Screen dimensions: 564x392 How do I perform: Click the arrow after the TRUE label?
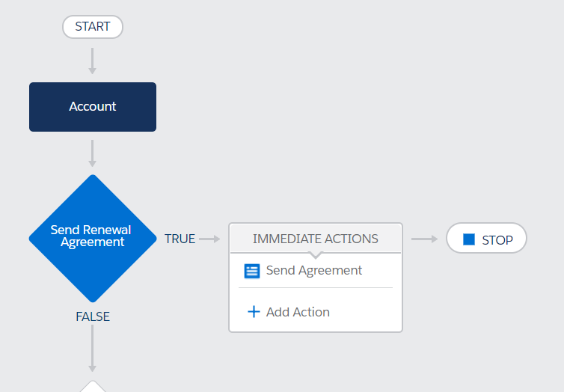click(x=209, y=239)
